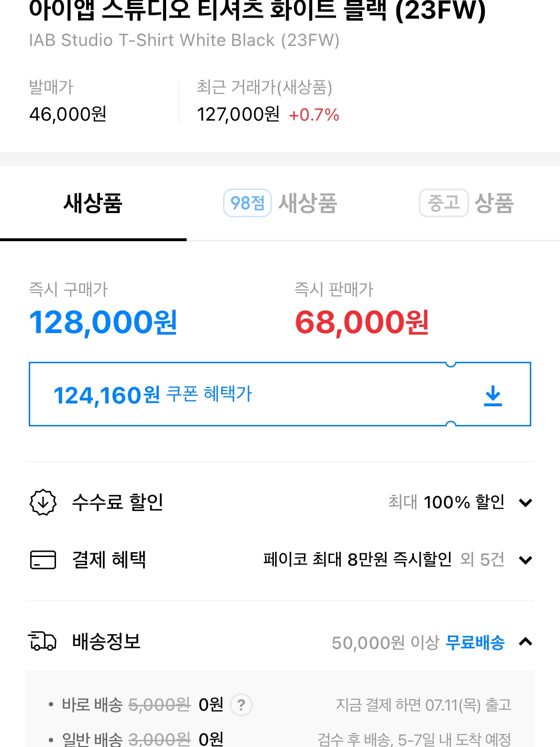
Task: Tap the 68,000원 instant sell price
Action: pyautogui.click(x=362, y=322)
